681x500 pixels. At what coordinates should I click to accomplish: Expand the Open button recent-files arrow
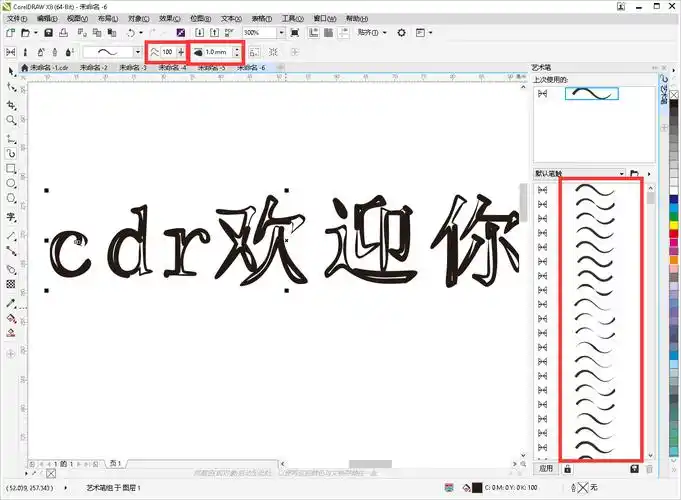click(x=36, y=33)
